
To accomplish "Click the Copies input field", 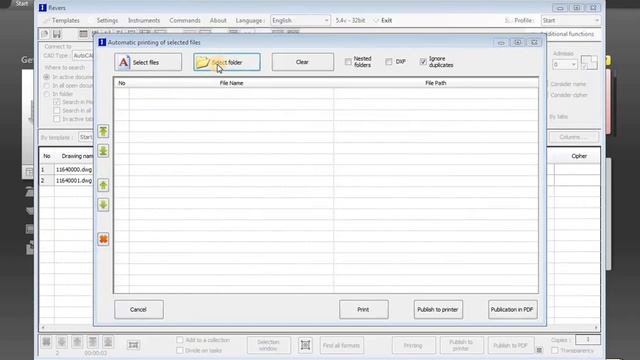I will point(588,340).
